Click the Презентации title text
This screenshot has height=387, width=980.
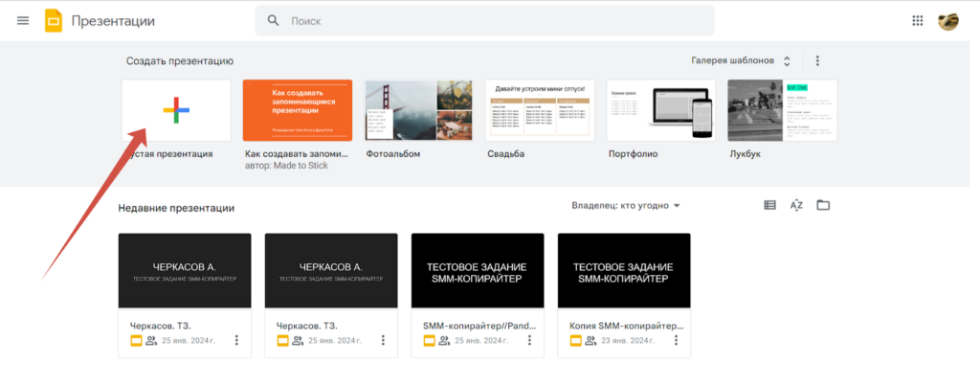(113, 21)
